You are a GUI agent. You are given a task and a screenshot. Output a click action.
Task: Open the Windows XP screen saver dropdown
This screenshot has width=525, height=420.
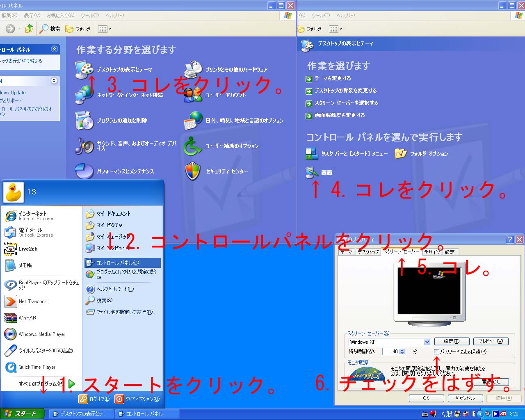pos(427,342)
